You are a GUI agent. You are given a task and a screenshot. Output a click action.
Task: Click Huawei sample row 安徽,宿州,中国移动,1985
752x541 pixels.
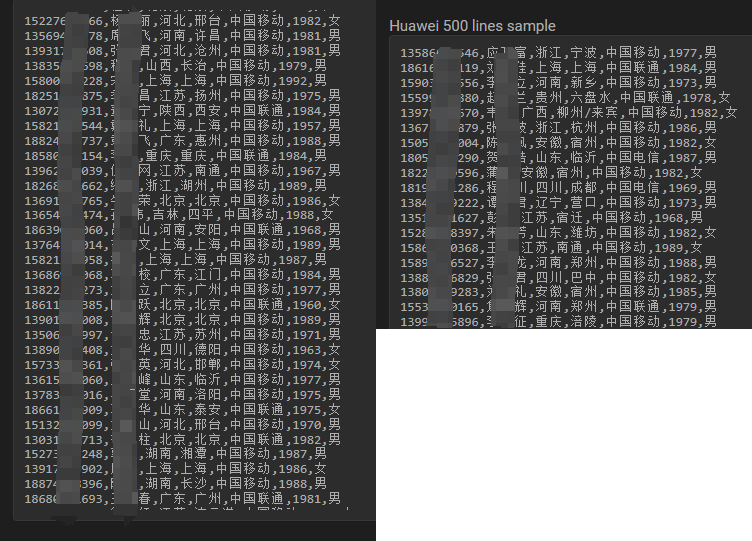click(x=558, y=292)
